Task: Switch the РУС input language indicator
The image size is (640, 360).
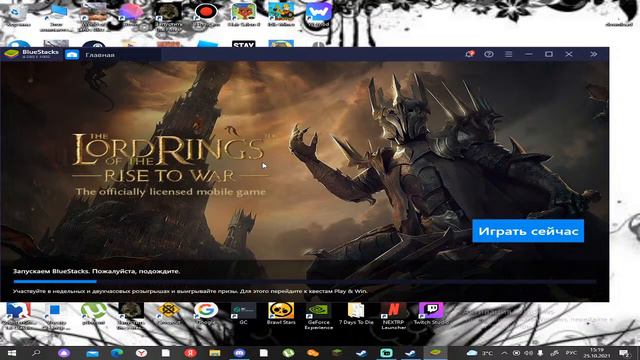Action: pyautogui.click(x=571, y=353)
